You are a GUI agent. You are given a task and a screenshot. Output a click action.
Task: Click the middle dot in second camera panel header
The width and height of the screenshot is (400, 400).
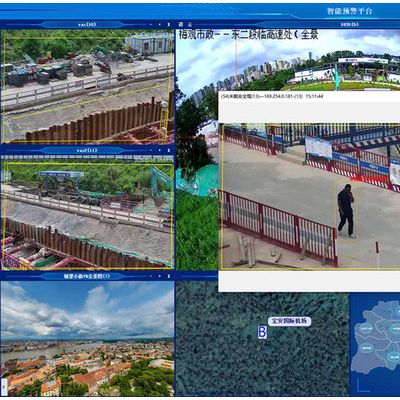click(160, 150)
